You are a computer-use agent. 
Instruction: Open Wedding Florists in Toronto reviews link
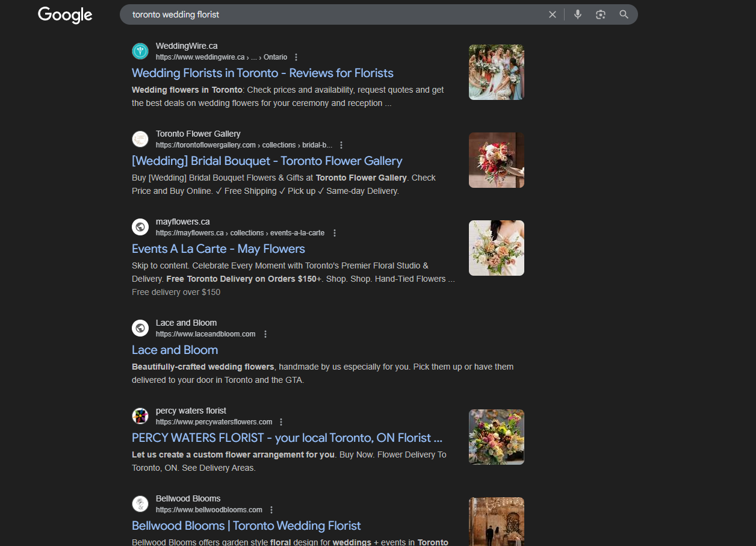tap(262, 73)
